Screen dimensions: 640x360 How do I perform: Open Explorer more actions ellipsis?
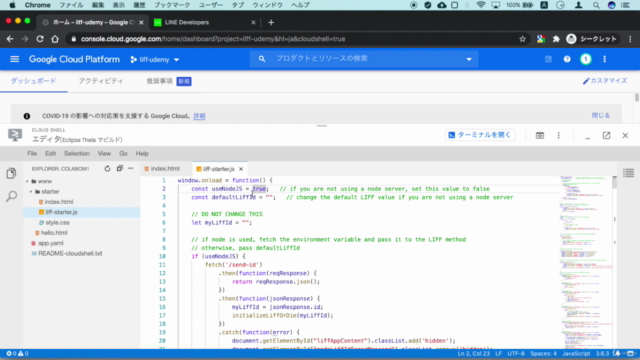pos(131,169)
